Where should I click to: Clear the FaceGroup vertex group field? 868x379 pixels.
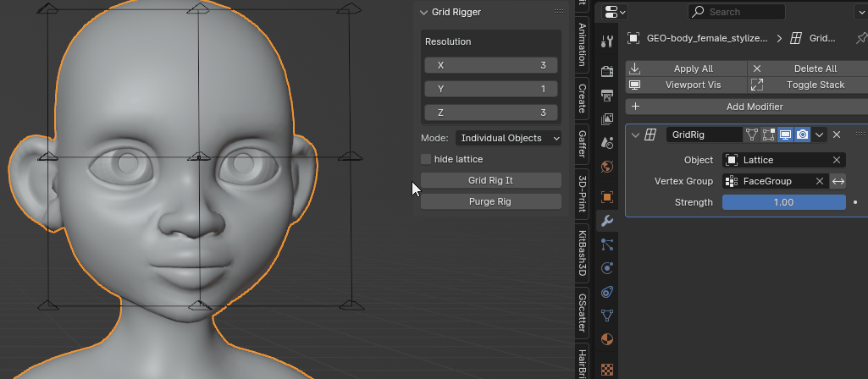point(819,181)
